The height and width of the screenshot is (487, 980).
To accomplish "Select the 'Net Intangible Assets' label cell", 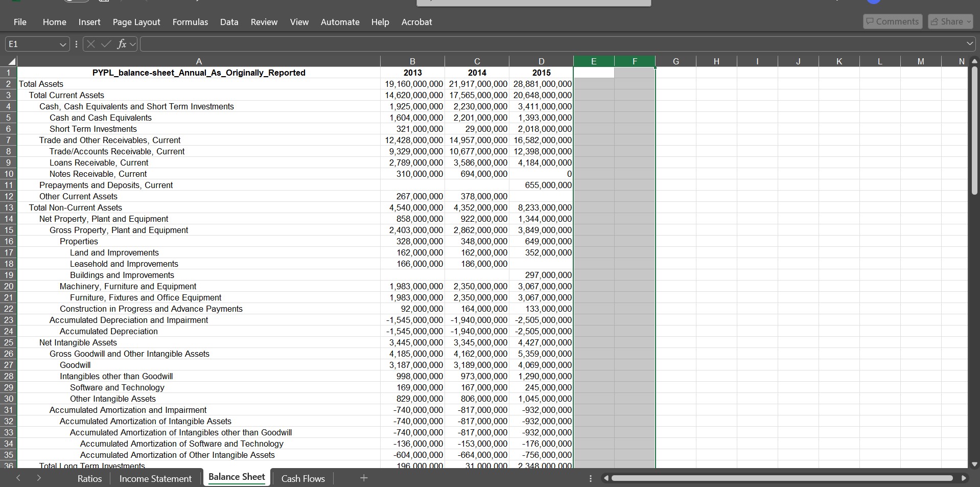I will tap(199, 342).
